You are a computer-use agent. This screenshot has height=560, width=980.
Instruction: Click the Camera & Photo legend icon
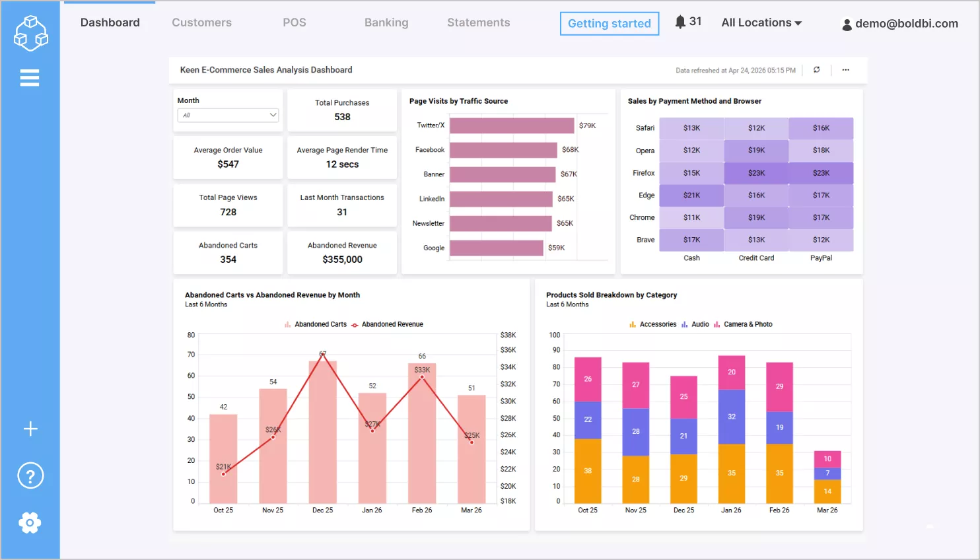pyautogui.click(x=717, y=324)
